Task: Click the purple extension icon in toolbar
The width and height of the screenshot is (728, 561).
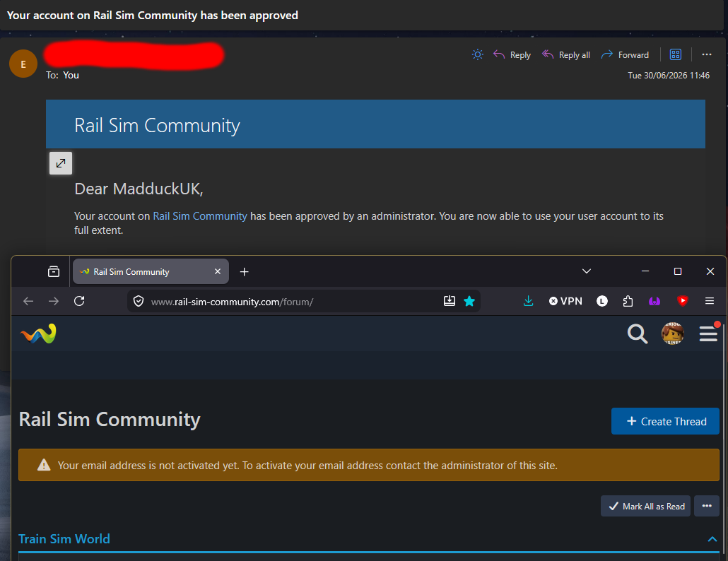Action: coord(654,301)
